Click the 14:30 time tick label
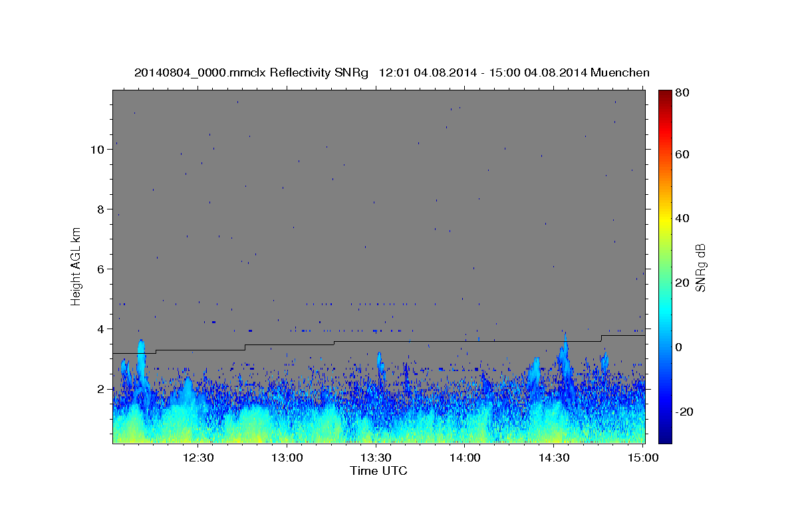 click(554, 458)
